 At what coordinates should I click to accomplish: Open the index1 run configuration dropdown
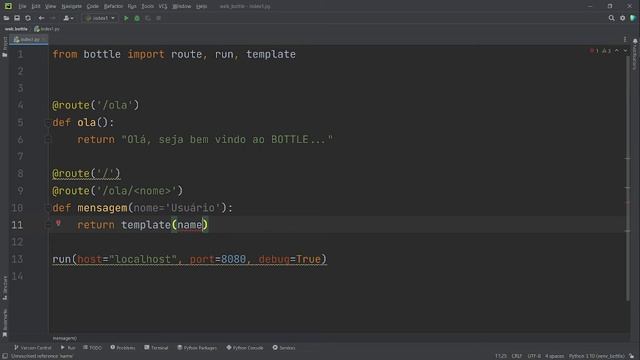click(100, 18)
